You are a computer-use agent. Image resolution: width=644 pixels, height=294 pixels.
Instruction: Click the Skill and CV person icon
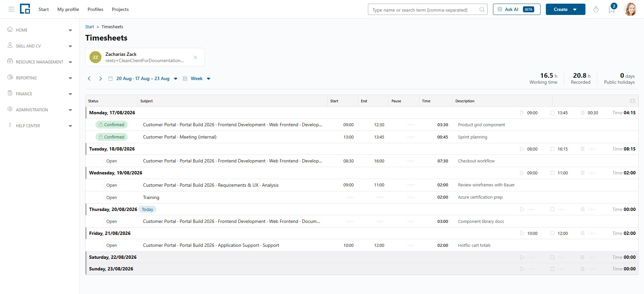point(10,45)
